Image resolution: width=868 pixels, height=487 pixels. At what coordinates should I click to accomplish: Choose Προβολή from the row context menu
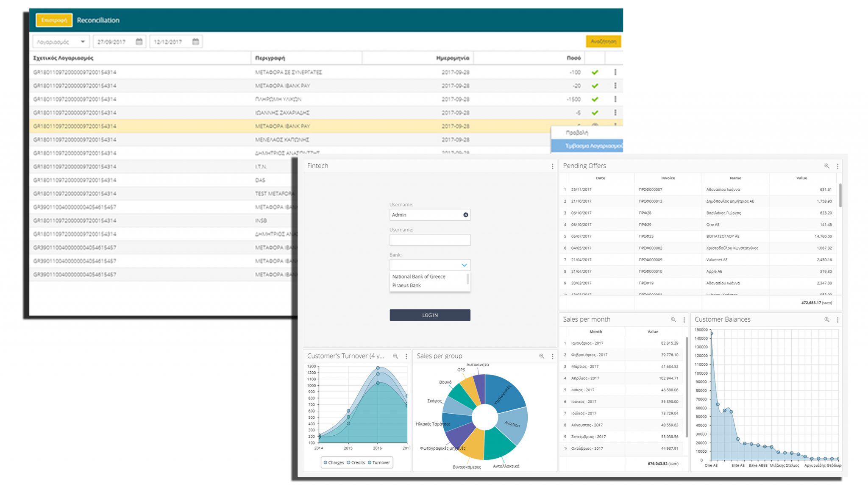point(587,133)
